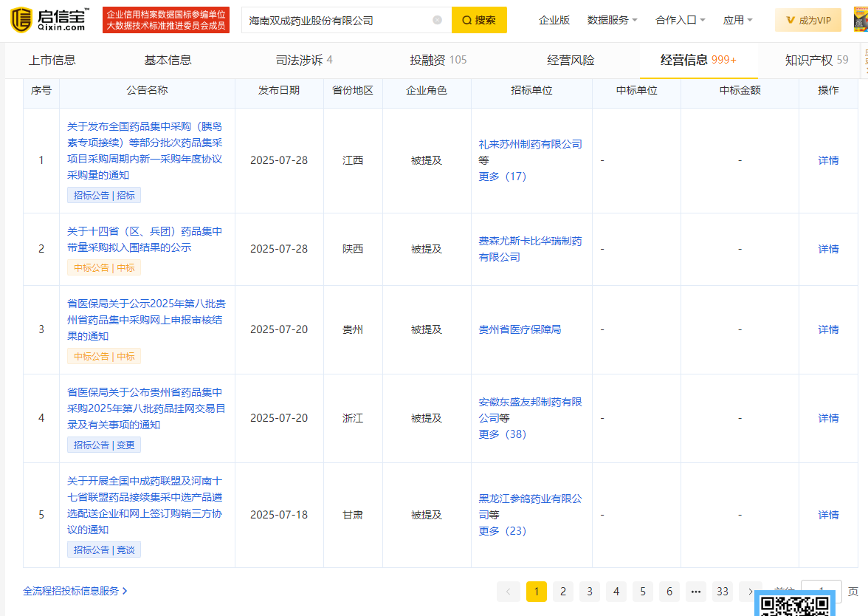Click the 招标公告 | 竞谈 tag

pyautogui.click(x=104, y=550)
